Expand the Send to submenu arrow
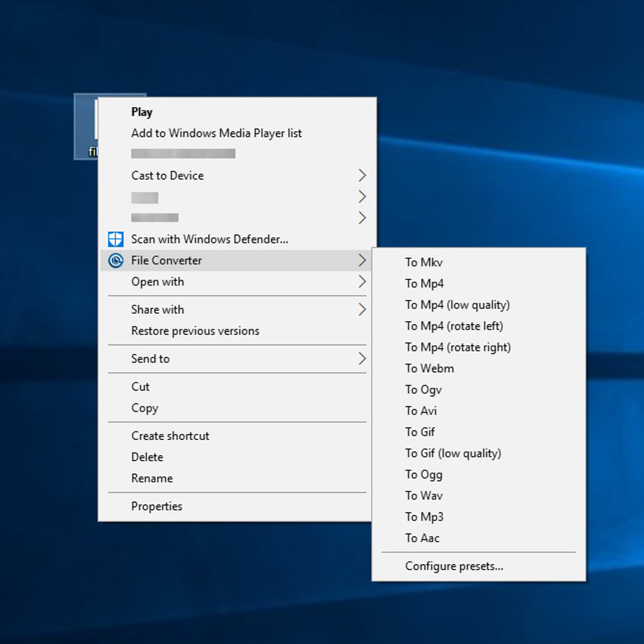The height and width of the screenshot is (644, 644). [362, 358]
